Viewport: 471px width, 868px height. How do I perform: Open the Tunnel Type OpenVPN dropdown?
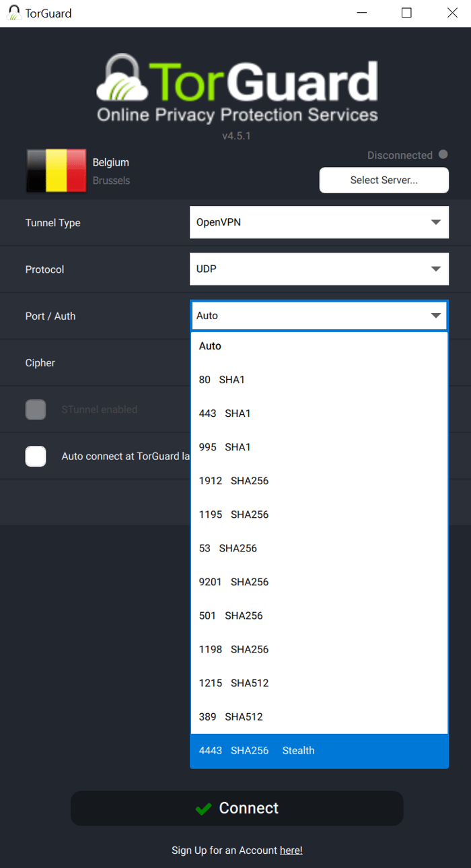pos(319,222)
